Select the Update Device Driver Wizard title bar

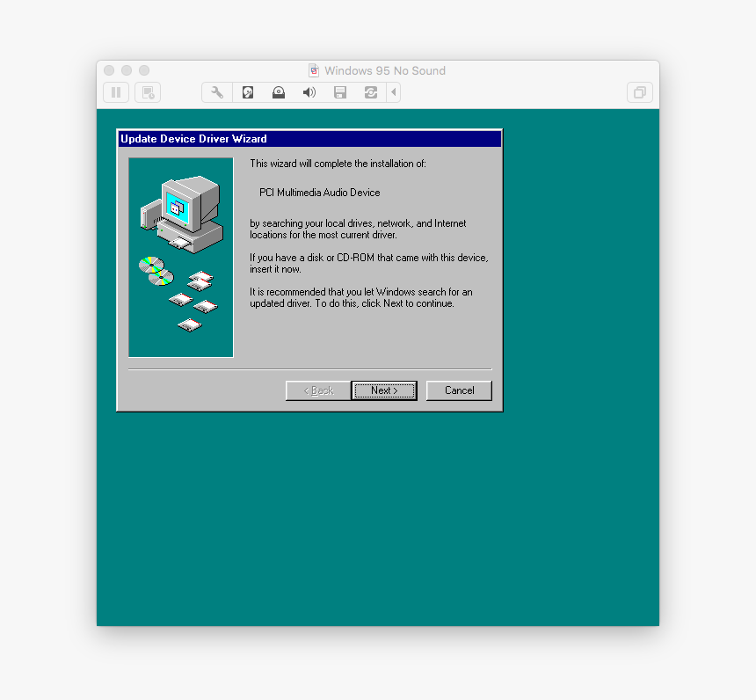[308, 138]
